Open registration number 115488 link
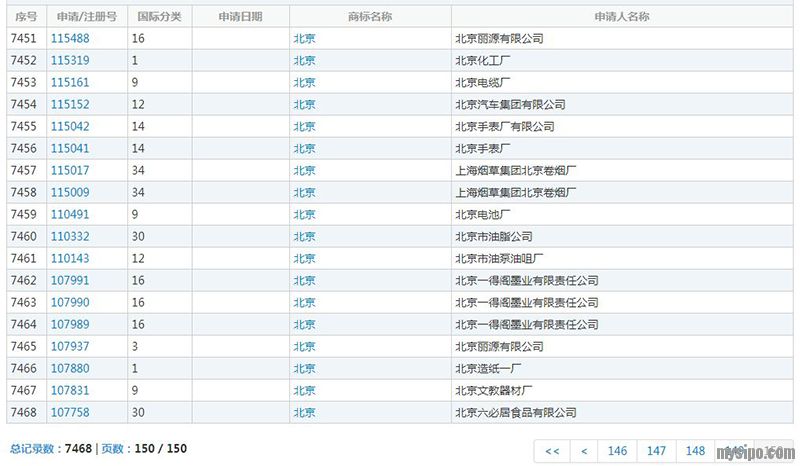Screen dimensions: 800x466 [70, 38]
